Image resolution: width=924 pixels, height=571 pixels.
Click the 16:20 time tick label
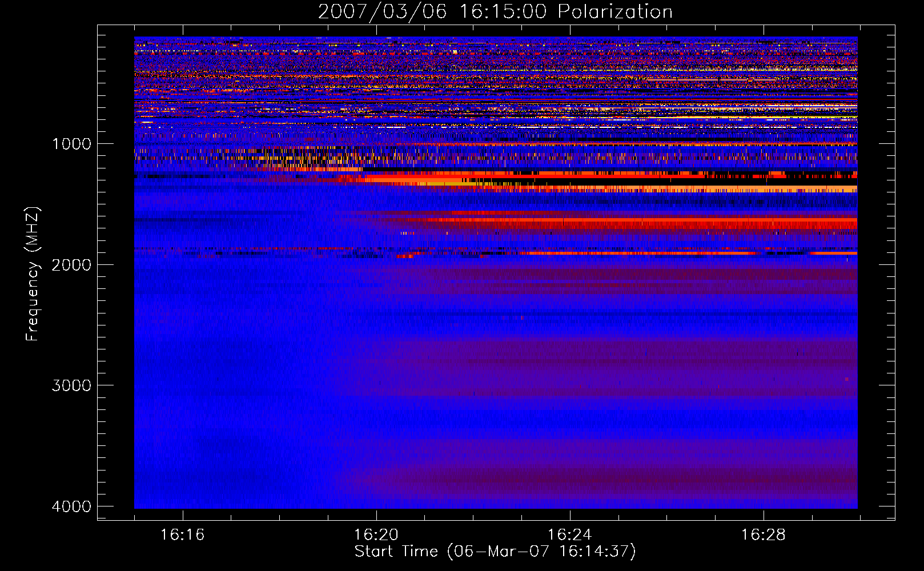(376, 535)
